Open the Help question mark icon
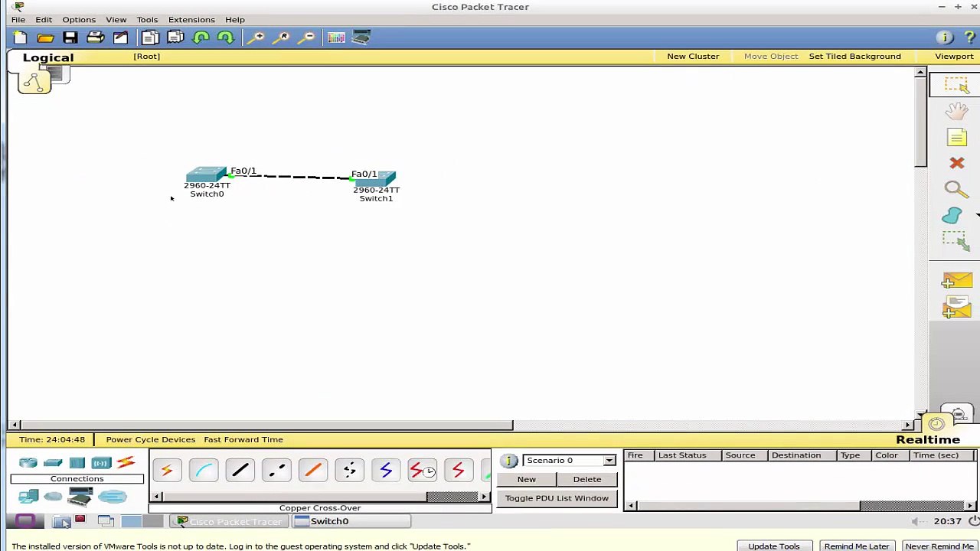The height and width of the screenshot is (551, 980). (x=969, y=37)
